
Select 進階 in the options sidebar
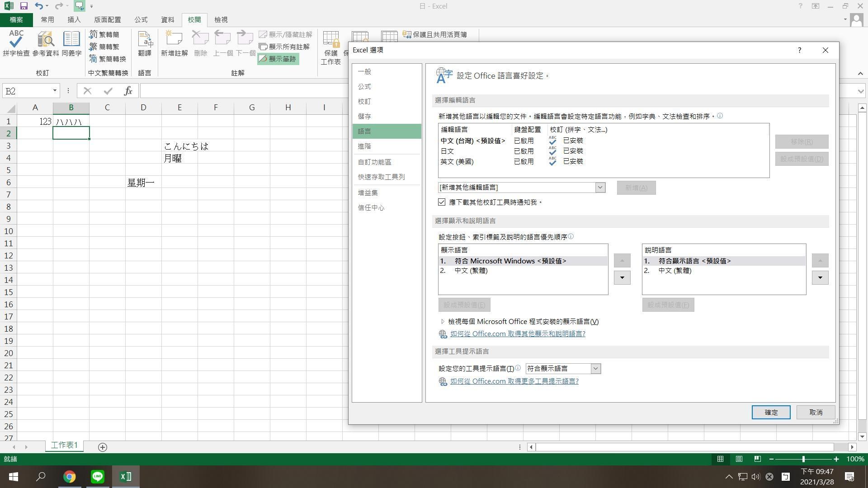(365, 146)
